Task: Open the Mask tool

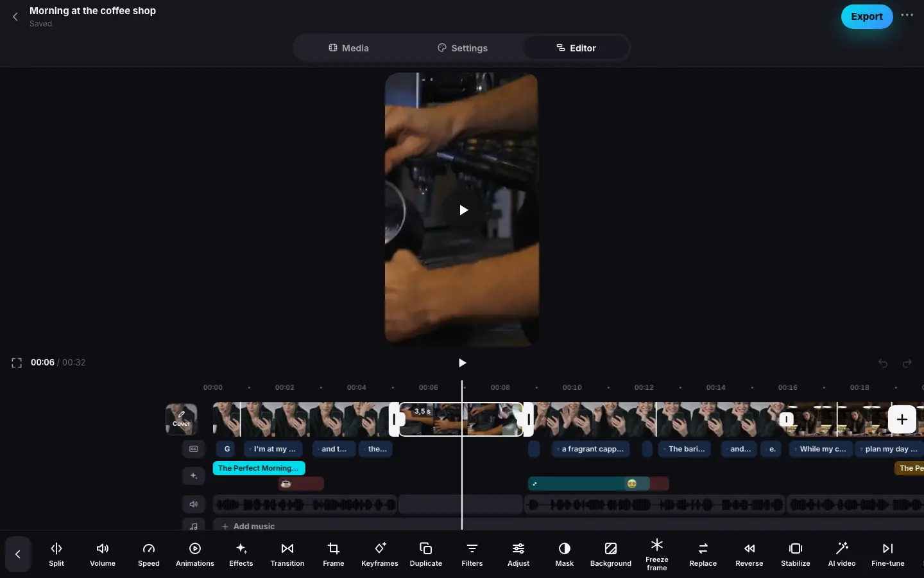Action: 565,554
